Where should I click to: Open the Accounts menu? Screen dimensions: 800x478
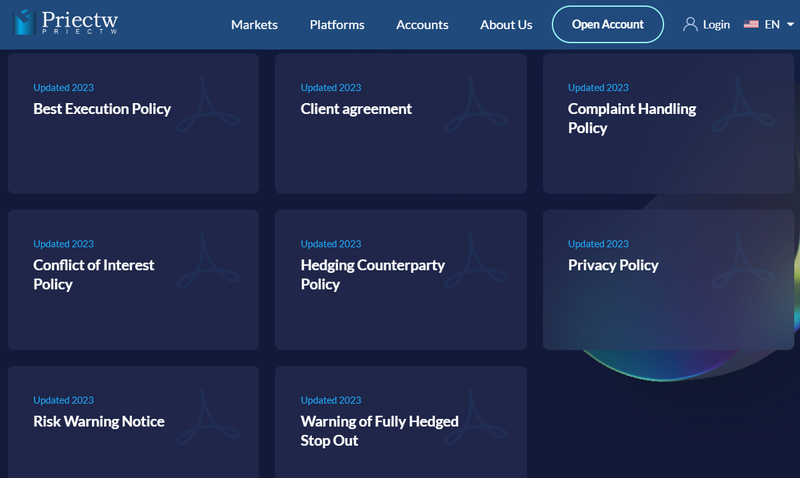click(422, 24)
